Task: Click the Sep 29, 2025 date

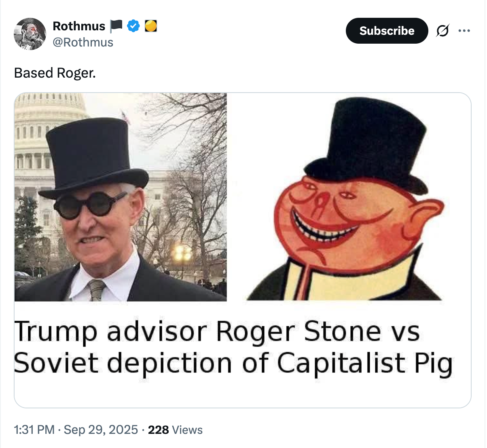Action: [x=101, y=429]
